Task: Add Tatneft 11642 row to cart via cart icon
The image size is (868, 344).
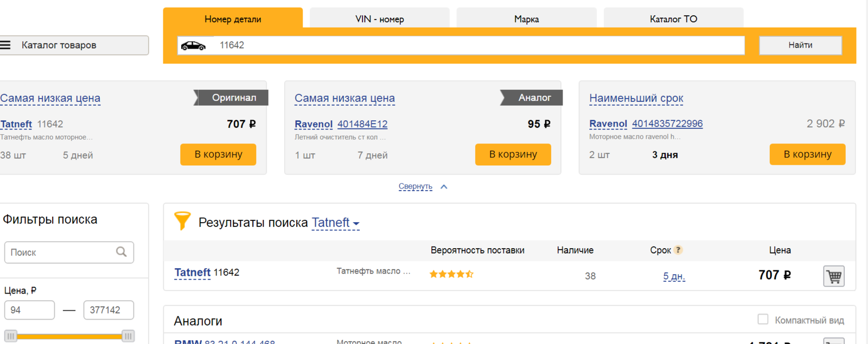Action: (834, 276)
